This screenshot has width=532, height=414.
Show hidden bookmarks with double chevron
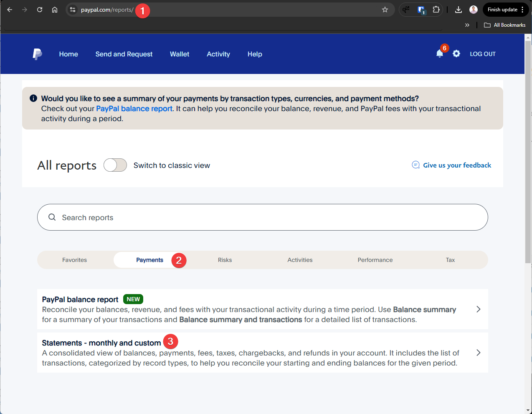pyautogui.click(x=467, y=25)
